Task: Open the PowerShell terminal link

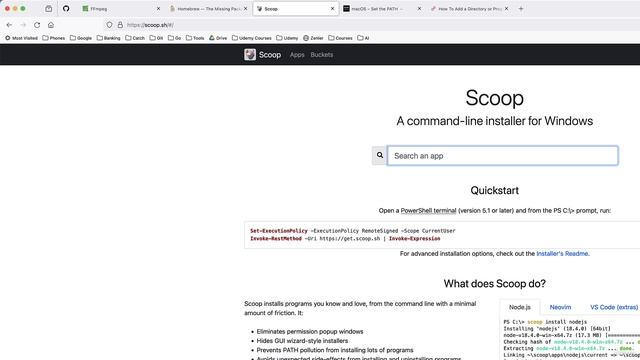Action: click(x=428, y=211)
